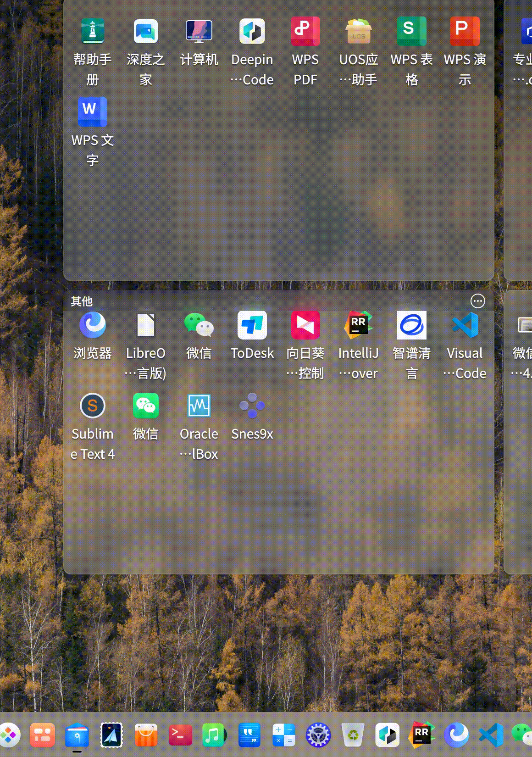Launch the 微信 icon beside Sublime Text 4
Viewport: 532px width, 757px height.
coord(146,406)
